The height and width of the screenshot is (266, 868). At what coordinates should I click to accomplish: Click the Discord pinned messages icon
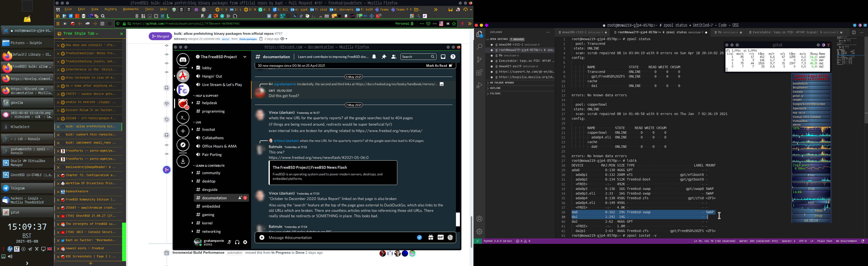384,57
